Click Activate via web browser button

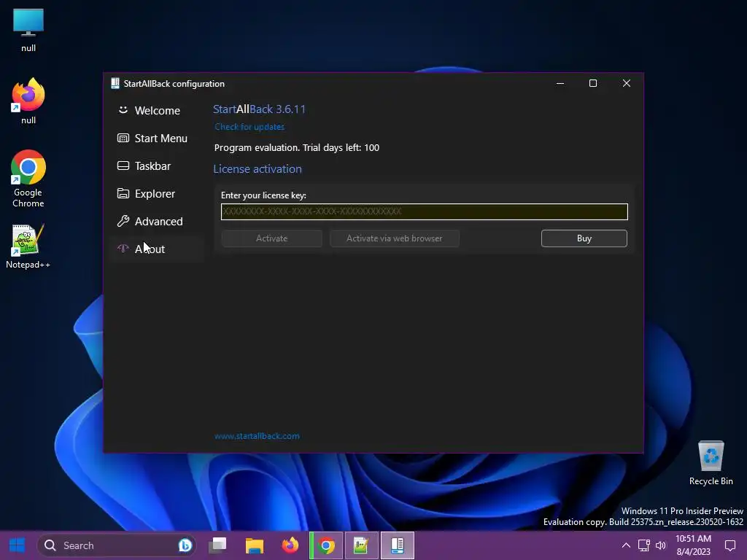click(x=395, y=238)
